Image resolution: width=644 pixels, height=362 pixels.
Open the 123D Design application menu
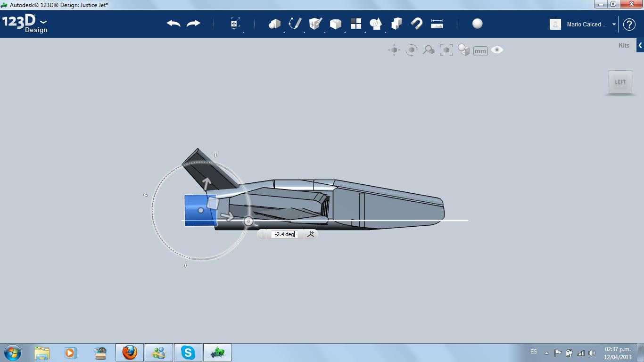(25, 24)
